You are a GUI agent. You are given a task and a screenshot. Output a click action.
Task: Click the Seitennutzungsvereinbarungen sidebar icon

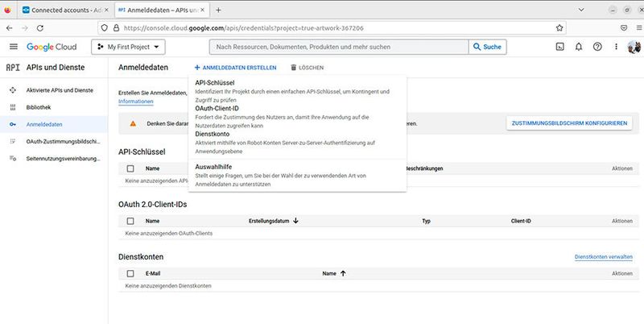(13, 158)
